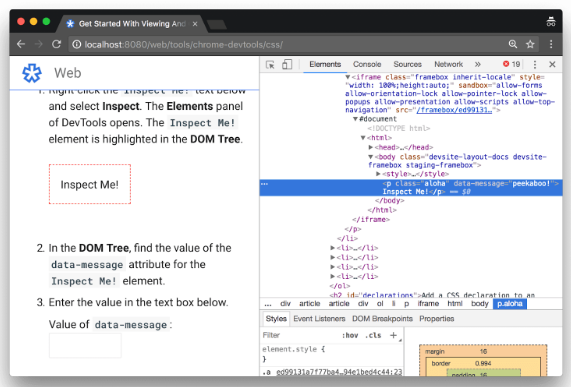Click the Inspect Me! dashed box
Image resolution: width=571 pixels, height=387 pixels.
[90, 184]
